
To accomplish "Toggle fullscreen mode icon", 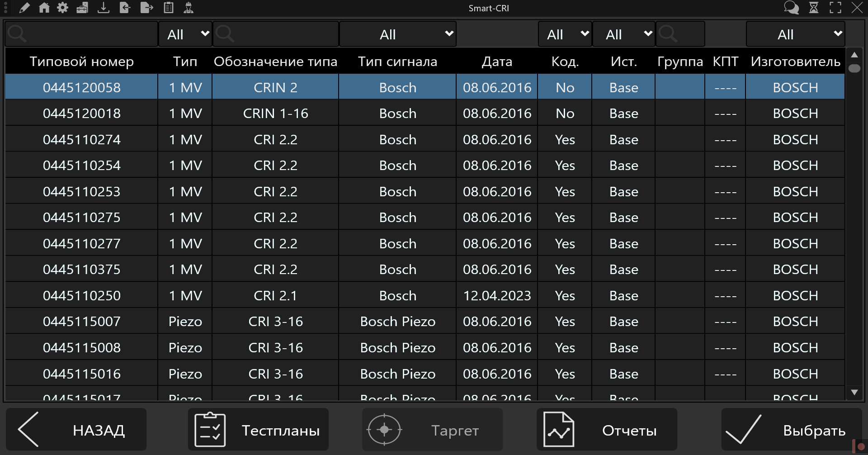I will click(835, 8).
